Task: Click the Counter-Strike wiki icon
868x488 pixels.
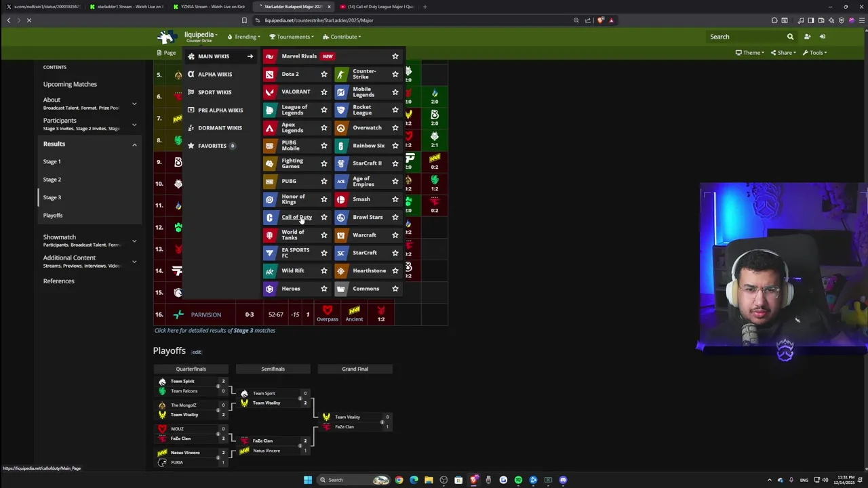Action: point(341,74)
